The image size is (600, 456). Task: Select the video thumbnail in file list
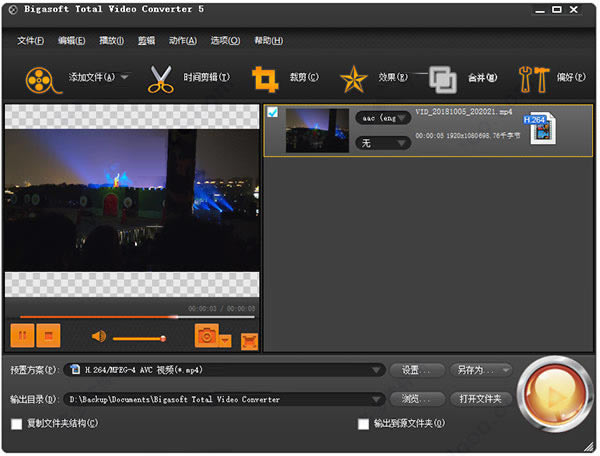[x=317, y=130]
